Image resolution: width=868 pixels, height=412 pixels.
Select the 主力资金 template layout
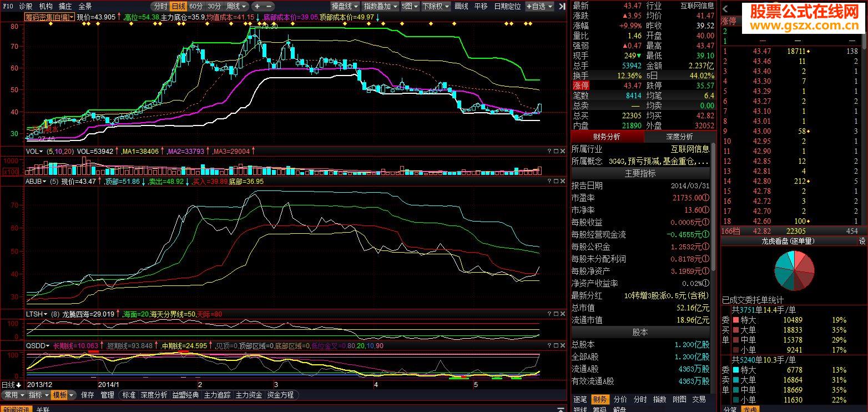tap(249, 395)
